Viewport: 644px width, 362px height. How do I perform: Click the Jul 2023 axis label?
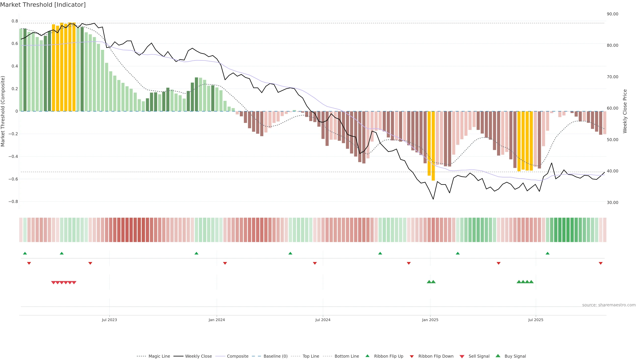coord(109,320)
